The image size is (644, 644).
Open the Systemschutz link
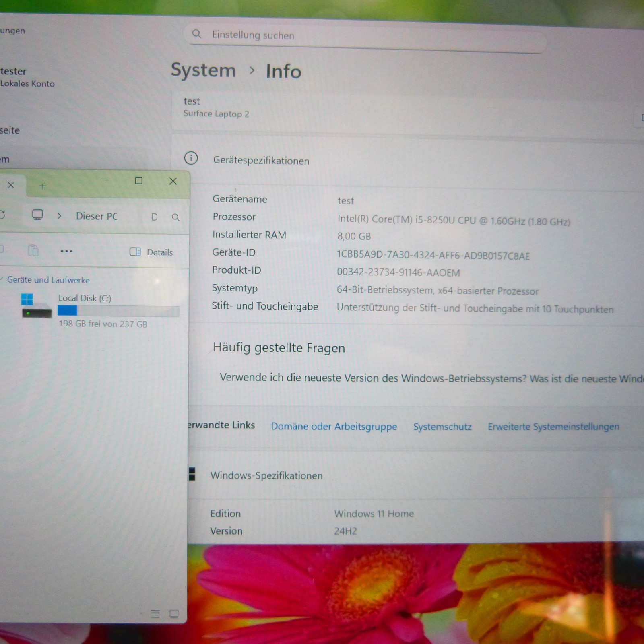[442, 427]
